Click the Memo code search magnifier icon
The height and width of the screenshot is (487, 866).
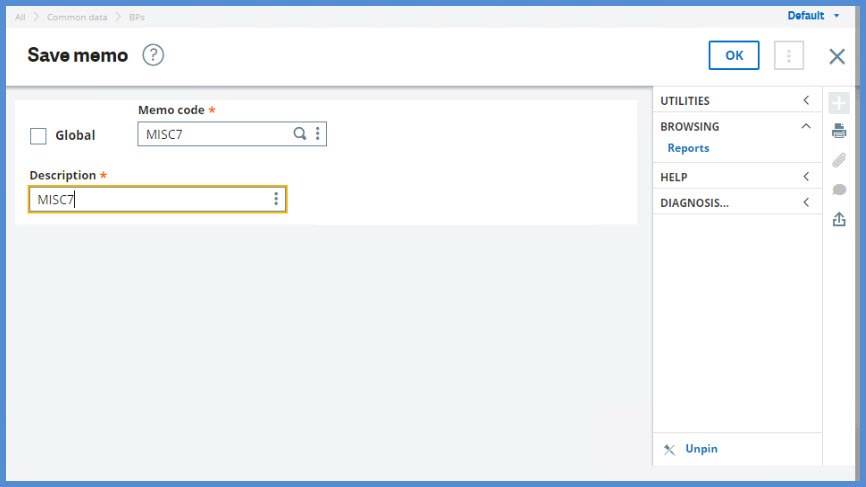point(299,134)
